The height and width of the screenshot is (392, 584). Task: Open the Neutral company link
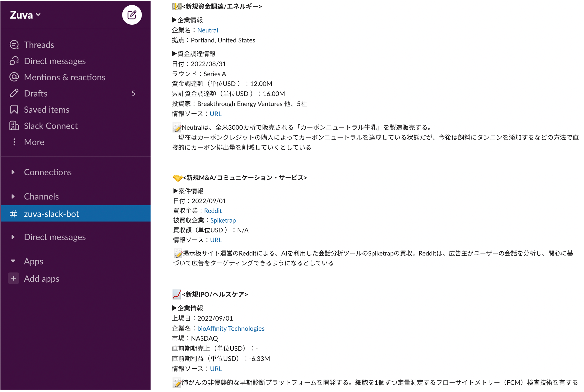coord(208,30)
